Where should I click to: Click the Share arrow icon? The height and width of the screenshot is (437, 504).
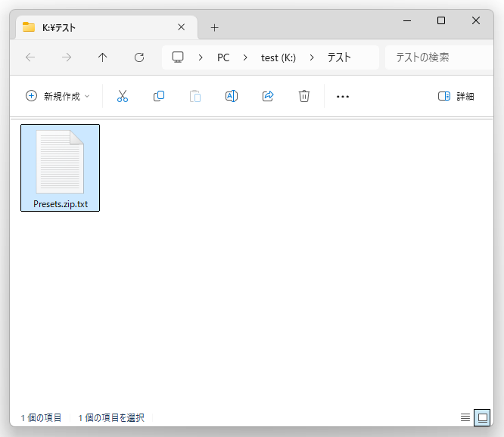tap(268, 96)
